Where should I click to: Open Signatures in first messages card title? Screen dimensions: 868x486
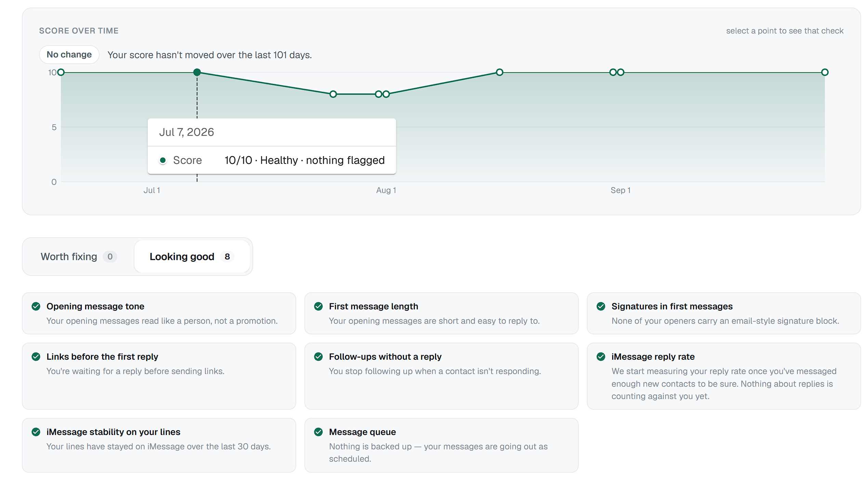tap(672, 306)
